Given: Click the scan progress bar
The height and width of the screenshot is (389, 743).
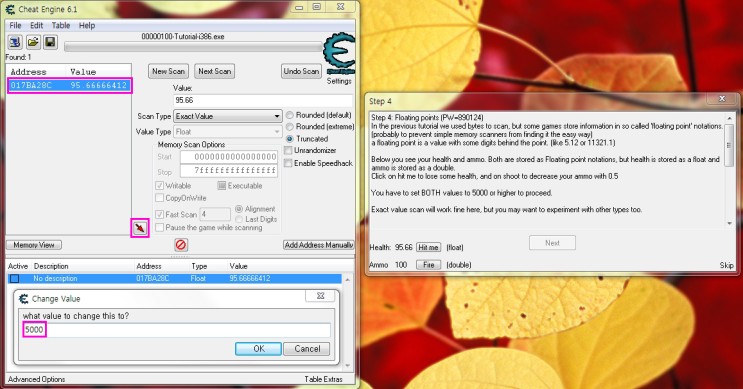Looking at the screenshot, I should (x=193, y=47).
